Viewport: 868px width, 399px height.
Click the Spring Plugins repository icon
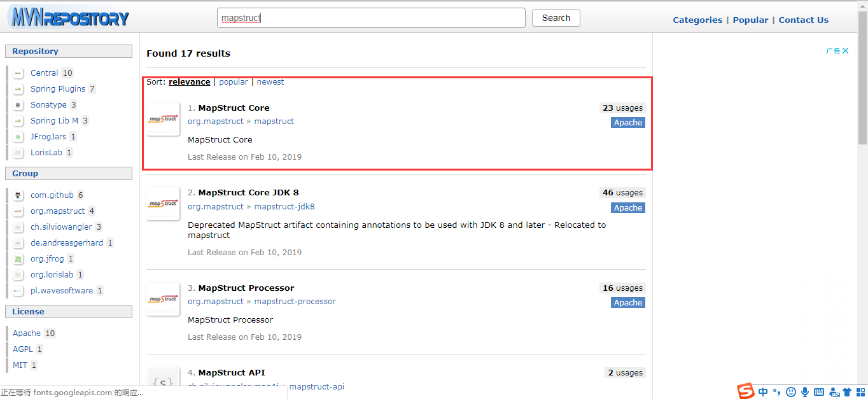pyautogui.click(x=18, y=89)
